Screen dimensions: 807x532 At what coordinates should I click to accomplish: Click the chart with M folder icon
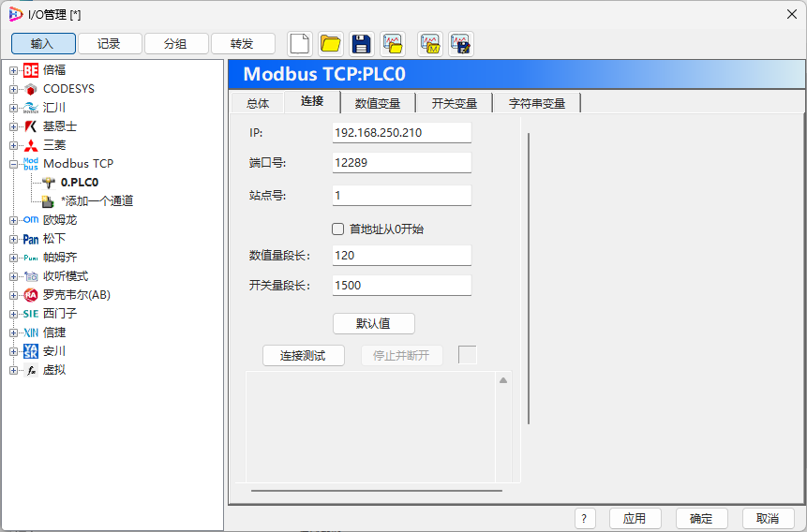pyautogui.click(x=430, y=44)
